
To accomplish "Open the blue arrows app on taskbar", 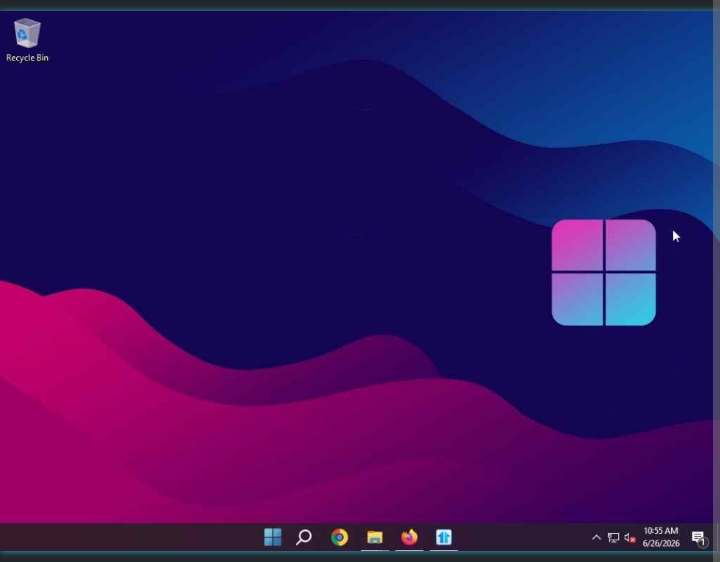I will (444, 537).
